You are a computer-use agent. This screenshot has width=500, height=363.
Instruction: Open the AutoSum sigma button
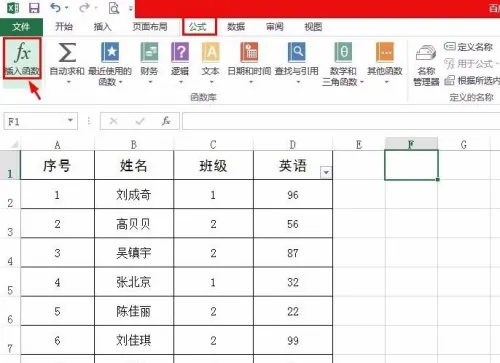tap(67, 53)
